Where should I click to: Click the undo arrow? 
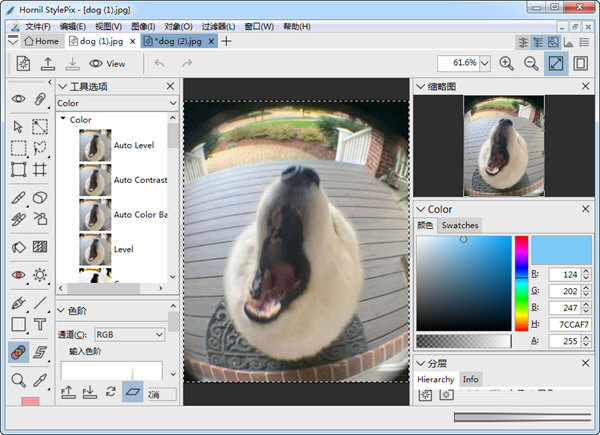(x=160, y=63)
